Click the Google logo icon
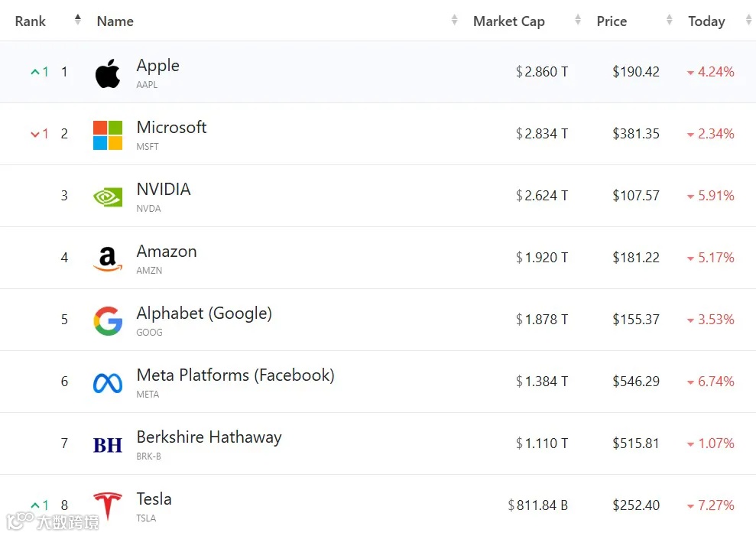Image resolution: width=756 pixels, height=536 pixels. point(108,320)
